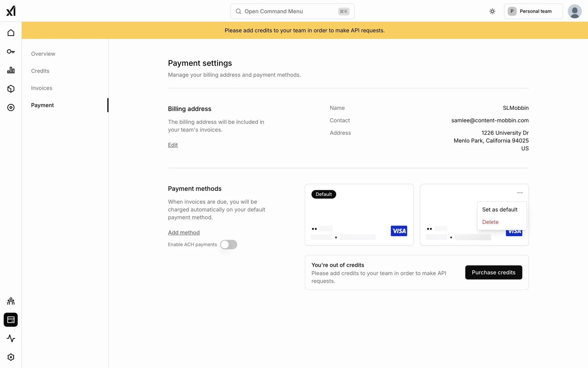Open the usage bar chart icon
The height and width of the screenshot is (368, 588).
pyautogui.click(x=11, y=70)
